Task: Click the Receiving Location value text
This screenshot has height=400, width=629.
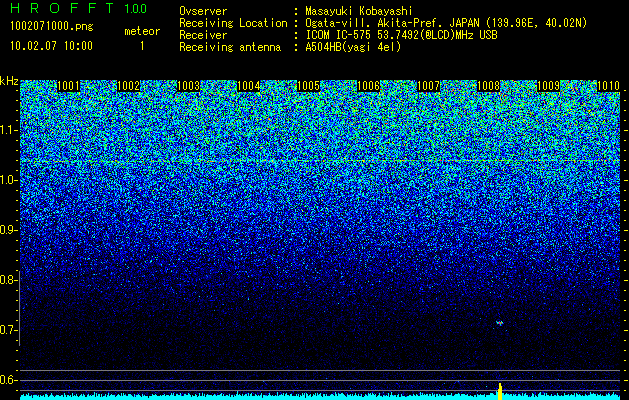Action: coord(446,23)
